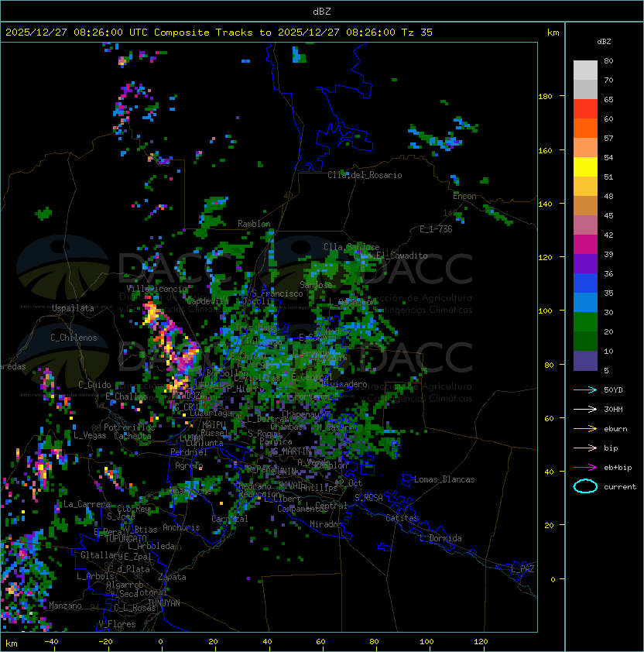Click the 'Anchoris' map label
Image resolution: width=644 pixels, height=652 pixels.
click(181, 527)
